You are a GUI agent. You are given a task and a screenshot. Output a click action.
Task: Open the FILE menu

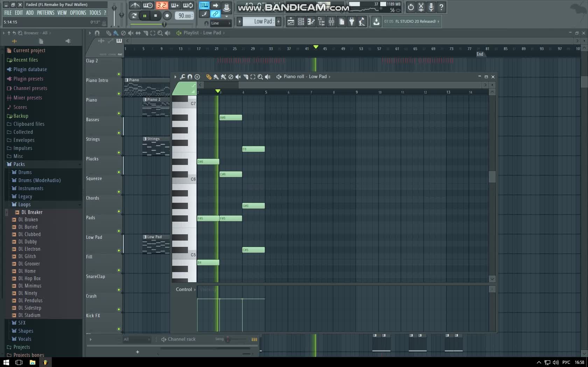[8, 13]
